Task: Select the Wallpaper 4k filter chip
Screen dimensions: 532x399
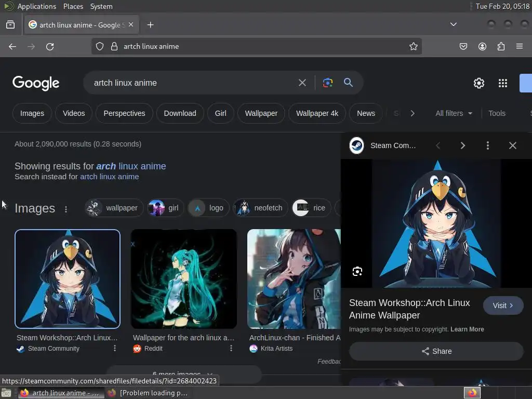Action: pyautogui.click(x=317, y=113)
